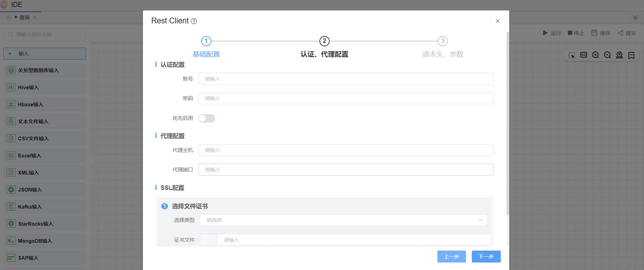
Task: Expand the top-right double chevron
Action: pyautogui.click(x=635, y=17)
